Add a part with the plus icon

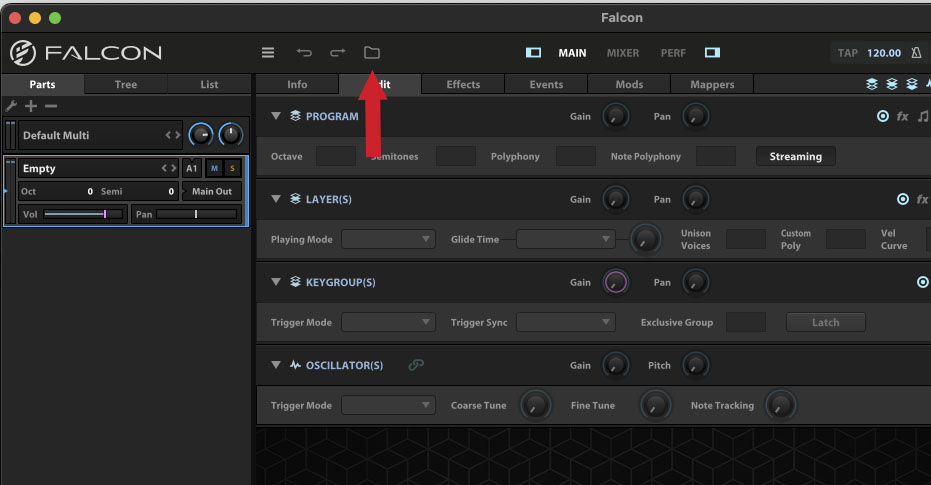pyautogui.click(x=31, y=106)
